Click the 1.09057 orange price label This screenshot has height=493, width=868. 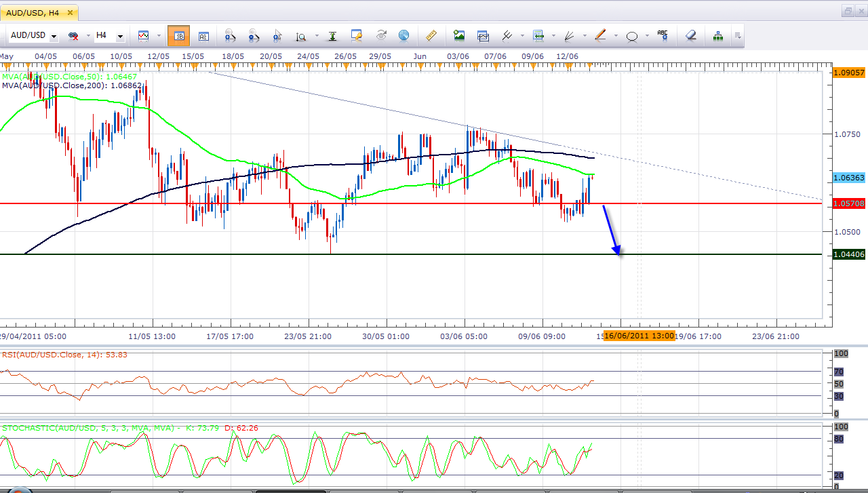click(848, 72)
